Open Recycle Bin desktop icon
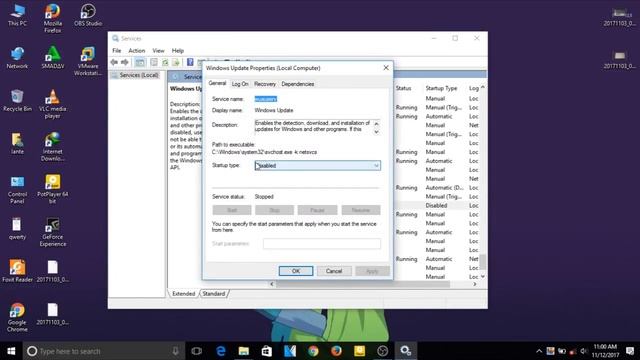The image size is (640, 360). pyautogui.click(x=17, y=100)
